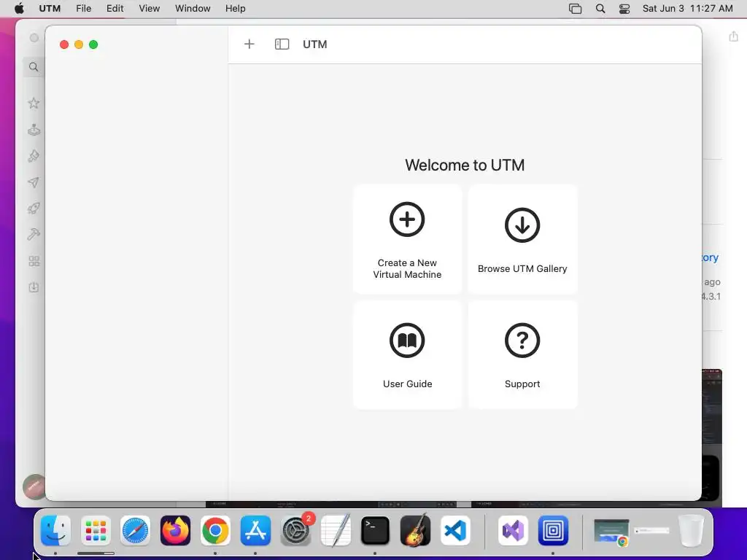Screen dimensions: 747x560
Task: Open the User Guide card
Action: [407, 355]
